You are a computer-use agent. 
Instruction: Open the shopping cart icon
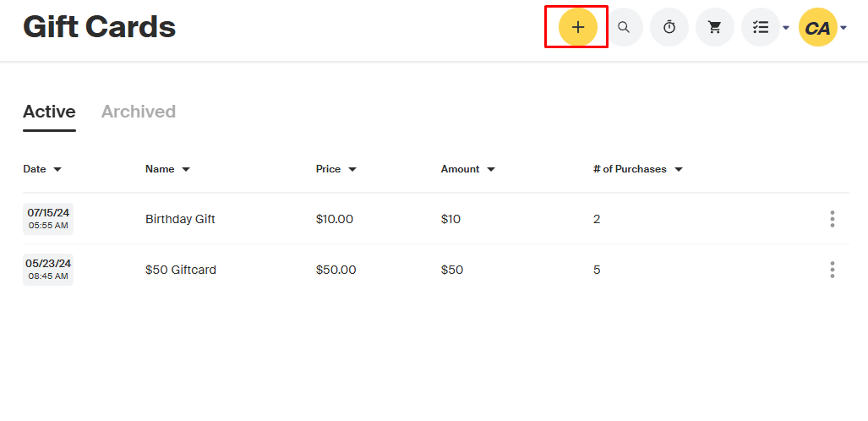(715, 27)
